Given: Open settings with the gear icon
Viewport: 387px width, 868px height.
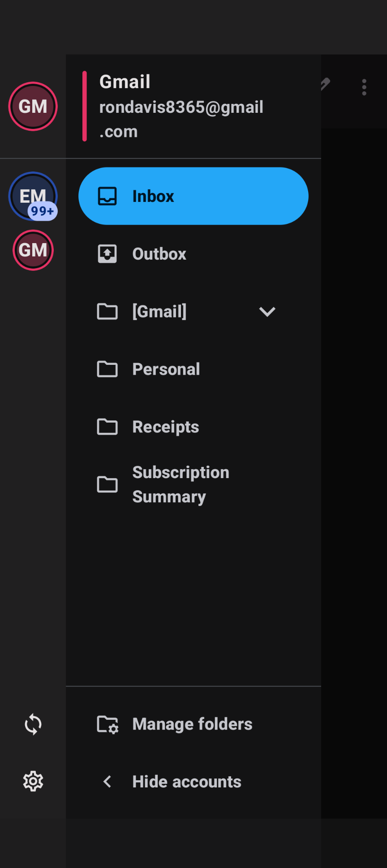Looking at the screenshot, I should point(33,782).
